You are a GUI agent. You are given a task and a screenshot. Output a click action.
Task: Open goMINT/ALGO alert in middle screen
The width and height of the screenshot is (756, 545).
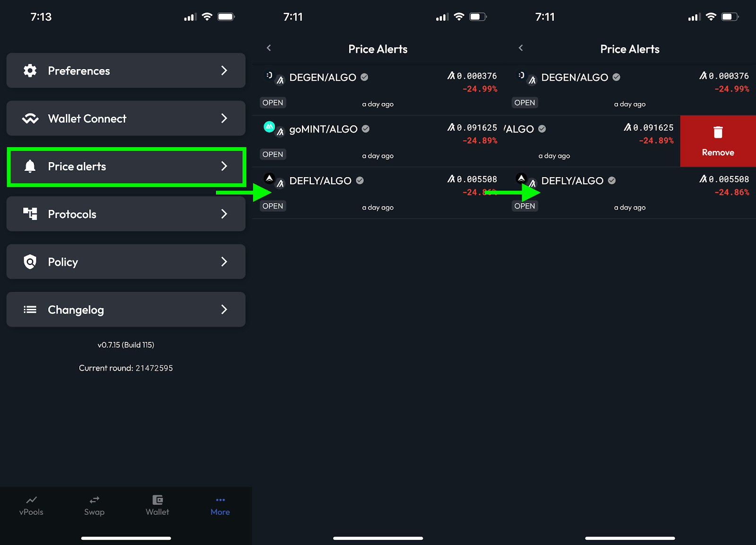(x=378, y=141)
